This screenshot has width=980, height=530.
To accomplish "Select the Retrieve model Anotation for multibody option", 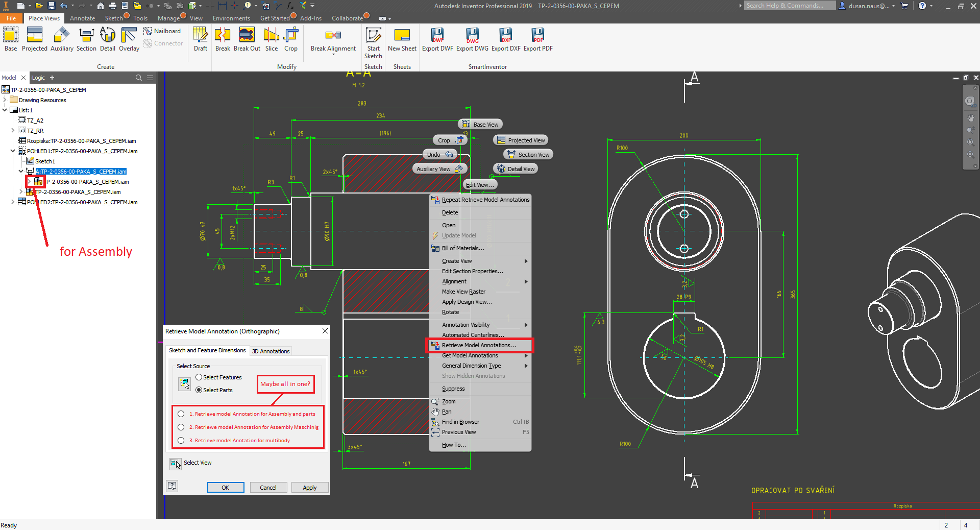I will tap(181, 440).
